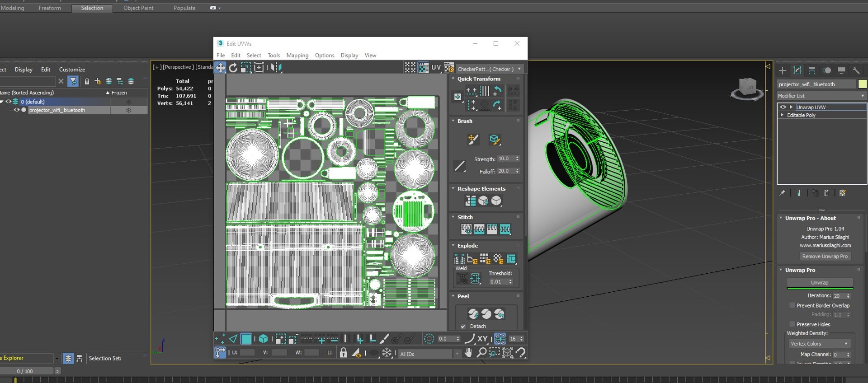Image resolution: width=868 pixels, height=383 pixels.
Task: Open the Modifier List dropdown
Action: tap(821, 96)
